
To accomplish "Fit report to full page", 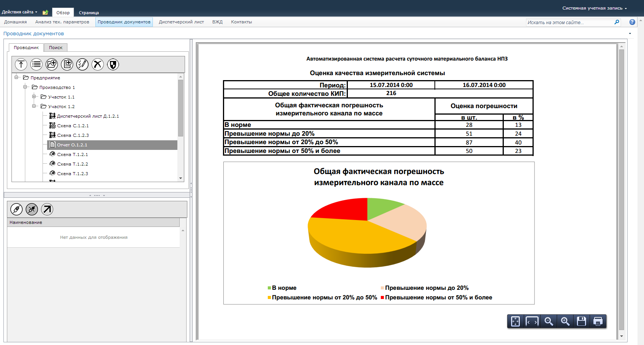I will coord(516,321).
